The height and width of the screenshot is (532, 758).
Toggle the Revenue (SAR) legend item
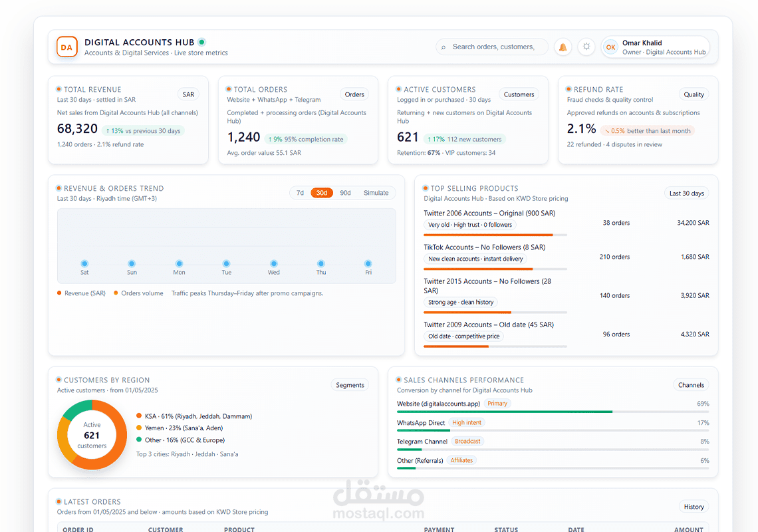pyautogui.click(x=81, y=293)
